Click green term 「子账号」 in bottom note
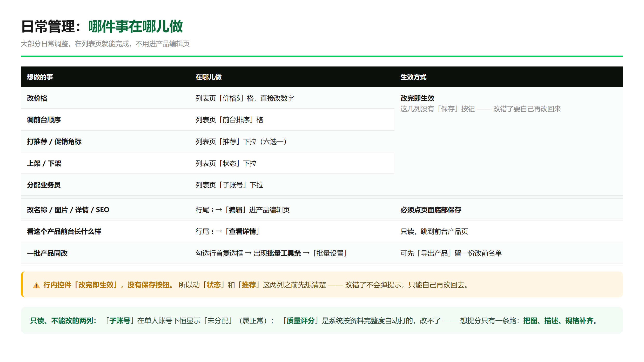 (x=120, y=321)
